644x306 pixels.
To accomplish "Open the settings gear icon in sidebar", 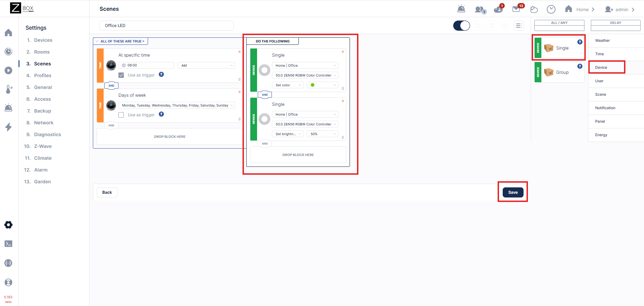I will (x=8, y=225).
